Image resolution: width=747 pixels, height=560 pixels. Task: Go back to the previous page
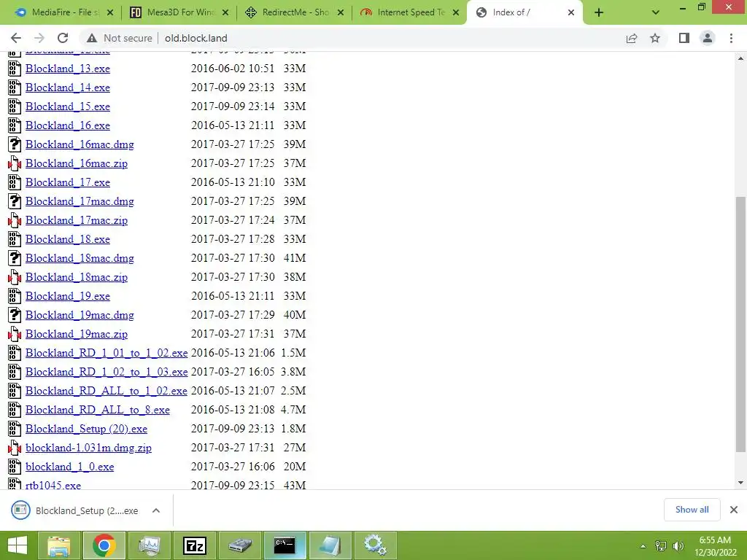(16, 38)
